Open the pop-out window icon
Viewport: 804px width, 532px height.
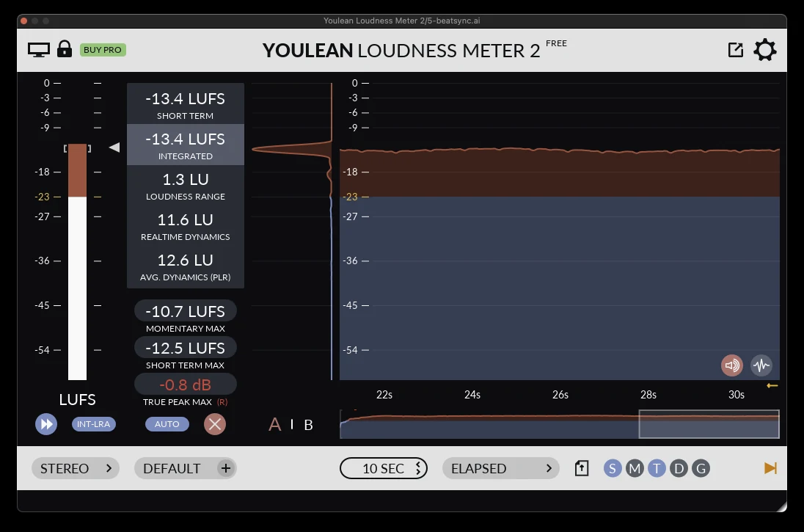coord(735,50)
